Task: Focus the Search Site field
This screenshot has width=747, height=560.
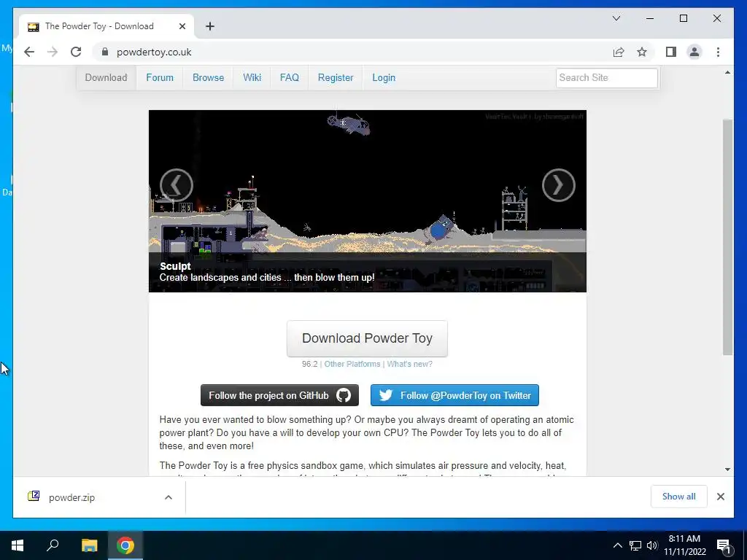Action: (606, 77)
